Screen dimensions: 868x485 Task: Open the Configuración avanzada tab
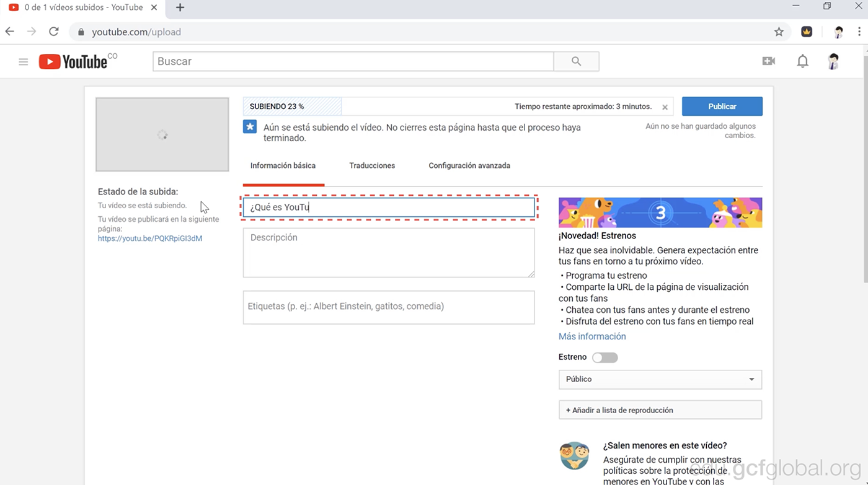coord(469,166)
